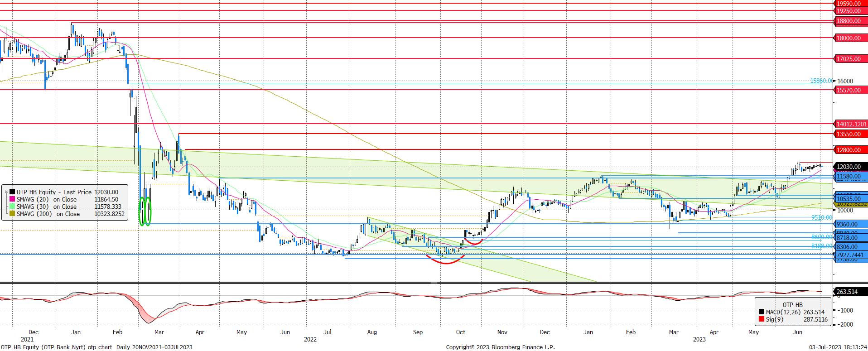Click the -1000 MACD axis label
This screenshot has height=351, width=868.
point(845,310)
